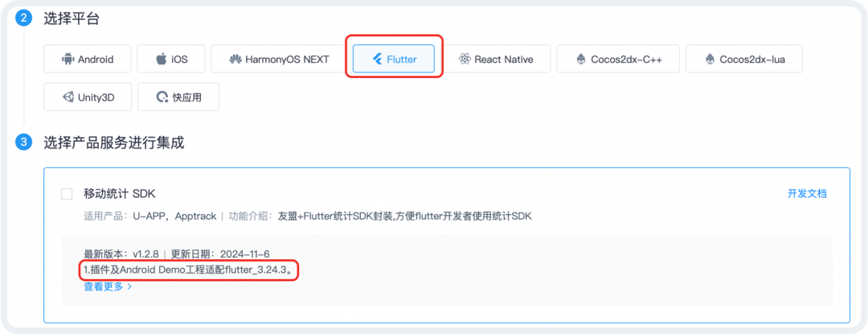Click the Flutter logo icon
This screenshot has height=334, width=868.
point(378,60)
